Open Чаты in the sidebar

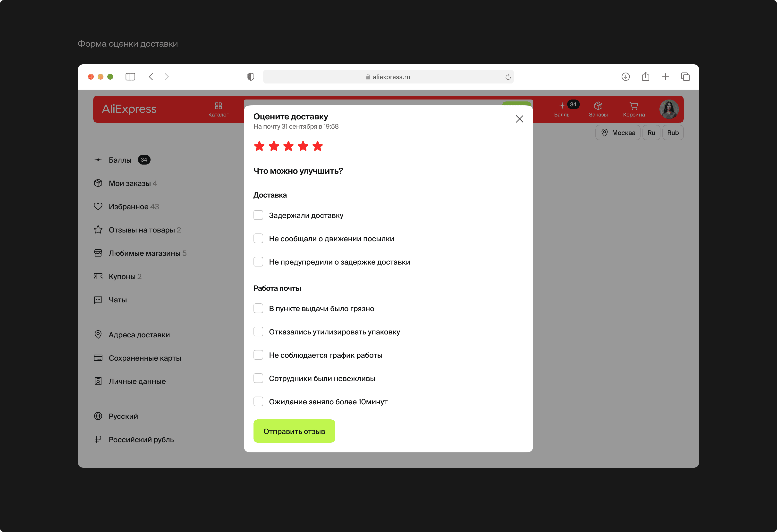point(110,300)
